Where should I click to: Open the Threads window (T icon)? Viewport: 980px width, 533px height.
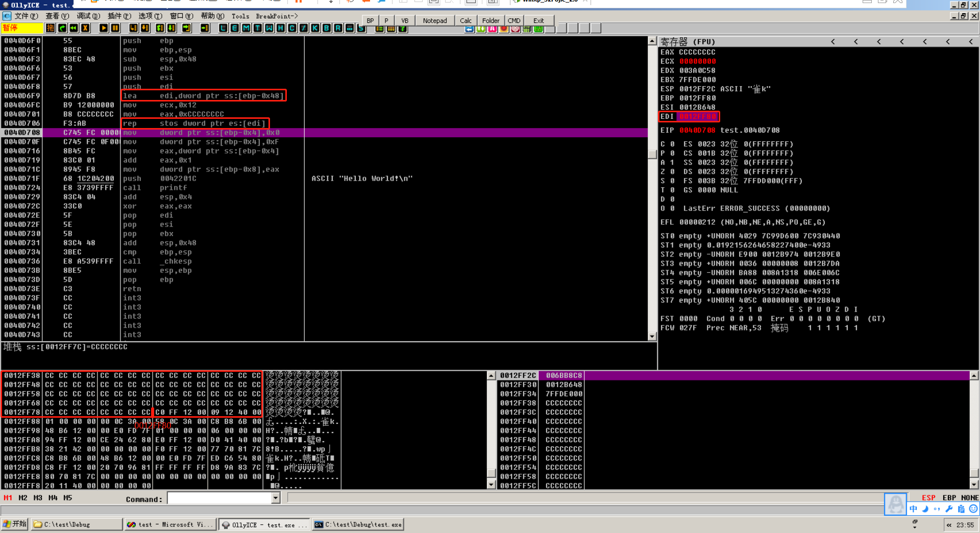click(257, 28)
